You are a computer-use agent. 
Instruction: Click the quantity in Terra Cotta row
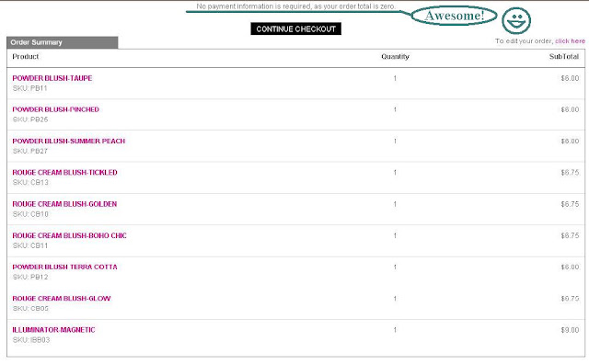click(395, 267)
